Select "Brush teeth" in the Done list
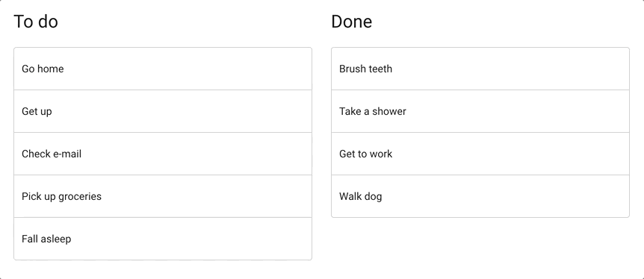Screen dimensions: 644x279 click(480, 69)
